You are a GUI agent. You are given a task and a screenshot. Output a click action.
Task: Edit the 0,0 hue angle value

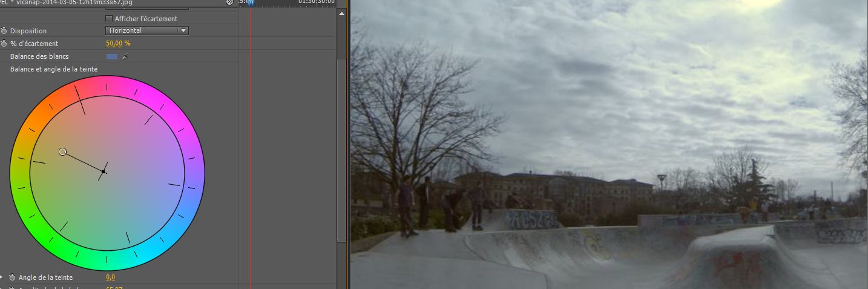click(111, 277)
